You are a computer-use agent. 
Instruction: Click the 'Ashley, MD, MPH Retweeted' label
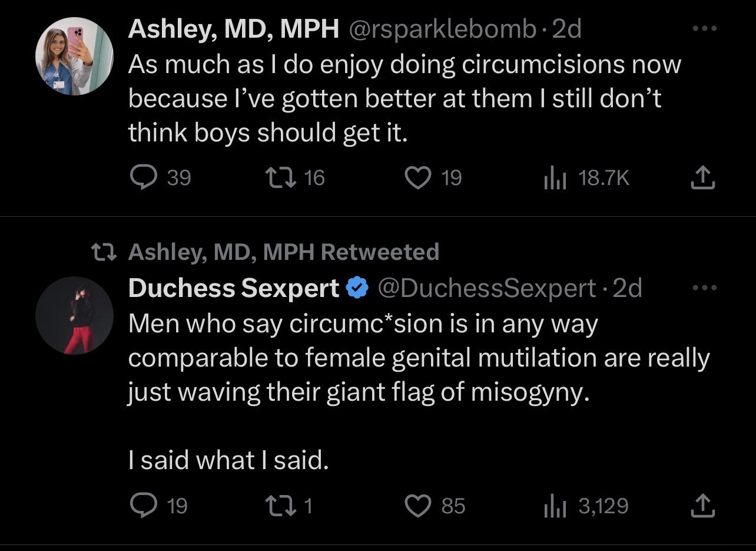pos(283,252)
